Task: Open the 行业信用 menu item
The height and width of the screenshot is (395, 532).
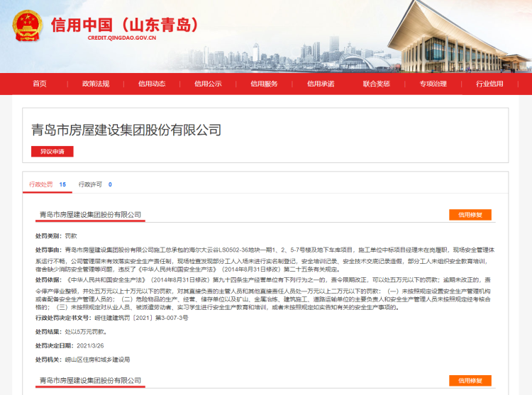Action: click(489, 84)
